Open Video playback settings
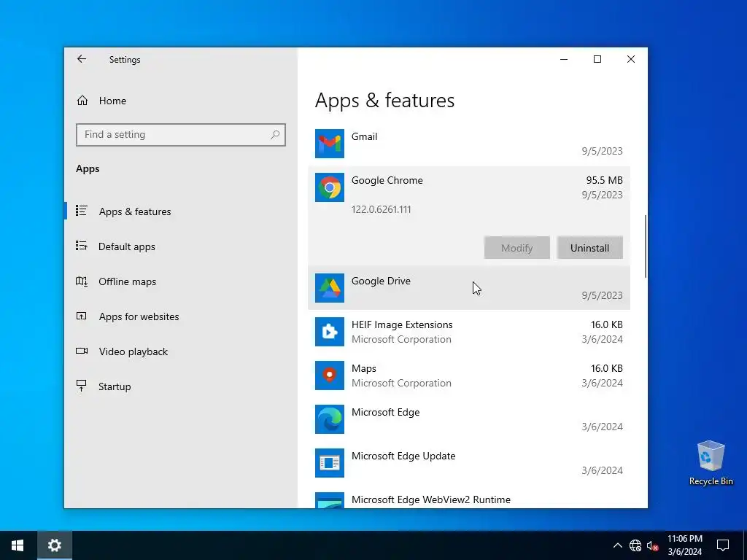Viewport: 747px width, 560px height. pyautogui.click(x=181, y=351)
